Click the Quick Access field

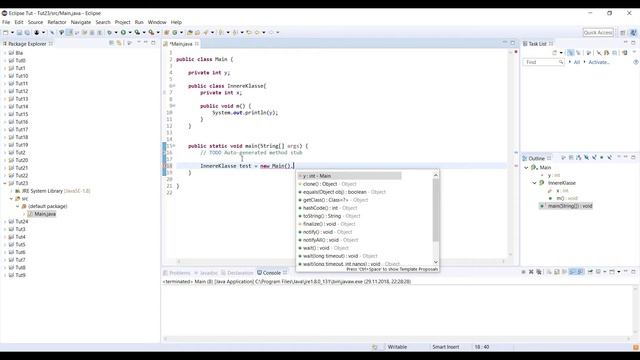point(598,33)
